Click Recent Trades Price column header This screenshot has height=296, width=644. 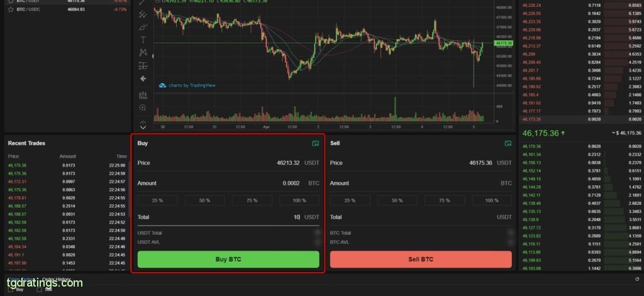coord(13,156)
